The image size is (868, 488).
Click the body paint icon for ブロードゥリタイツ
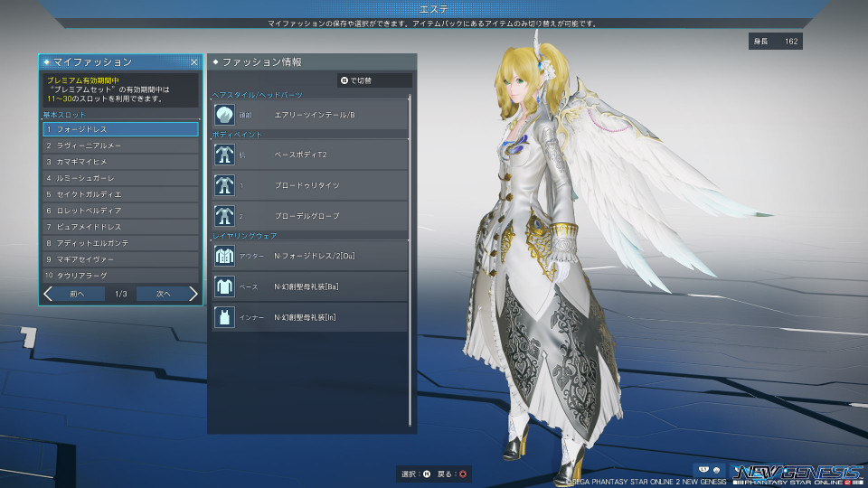pos(224,185)
